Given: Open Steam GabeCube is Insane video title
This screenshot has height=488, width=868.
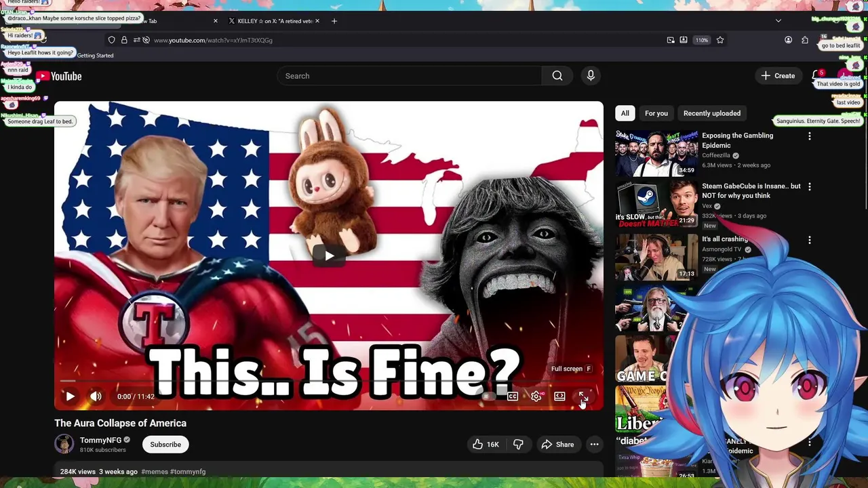Looking at the screenshot, I should pos(751,190).
